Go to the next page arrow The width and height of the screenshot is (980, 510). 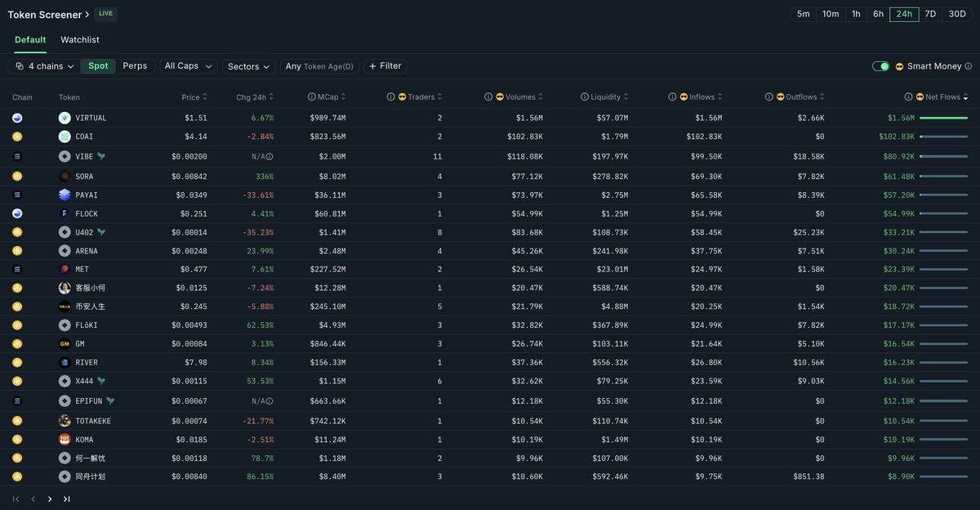(x=50, y=499)
